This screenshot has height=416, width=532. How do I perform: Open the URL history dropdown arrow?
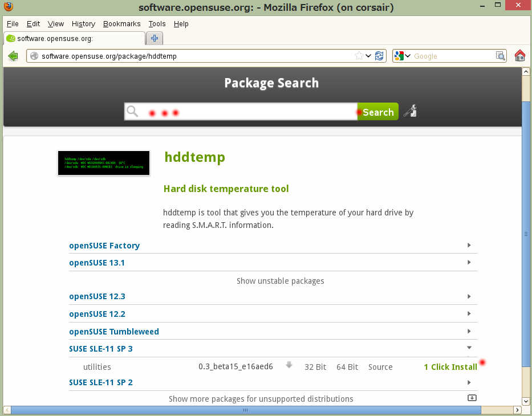[368, 56]
